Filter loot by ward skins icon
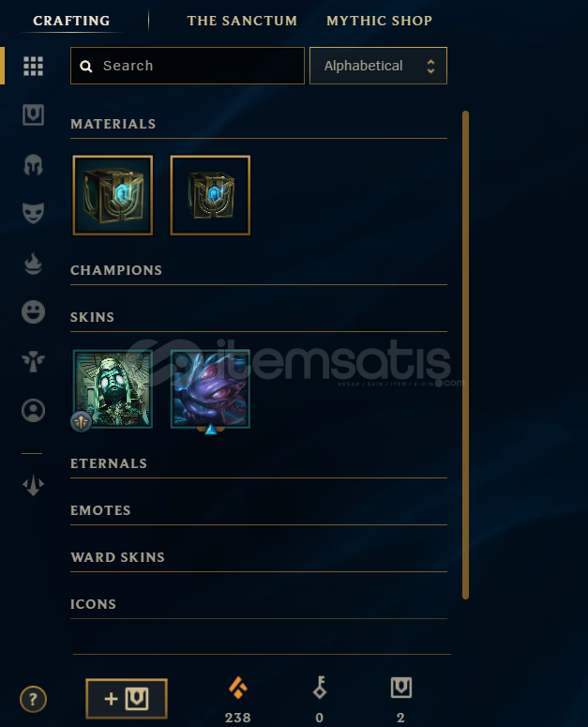The height and width of the screenshot is (727, 588). (34, 361)
